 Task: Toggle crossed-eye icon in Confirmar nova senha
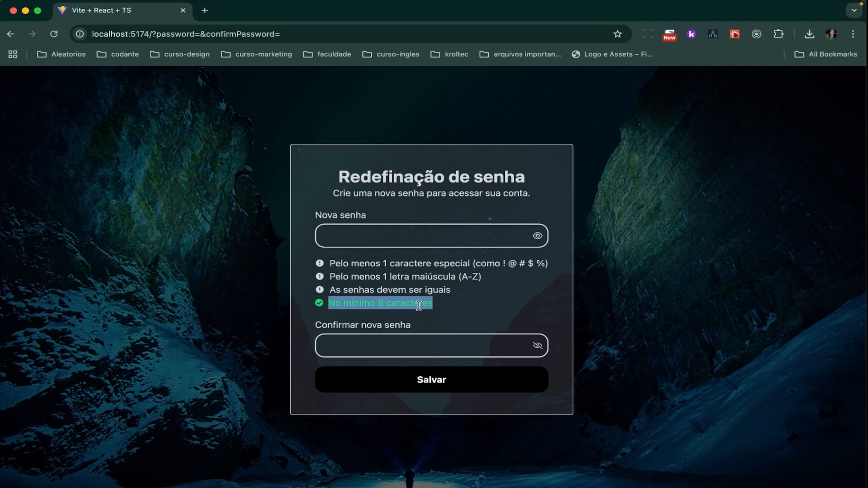pos(537,345)
